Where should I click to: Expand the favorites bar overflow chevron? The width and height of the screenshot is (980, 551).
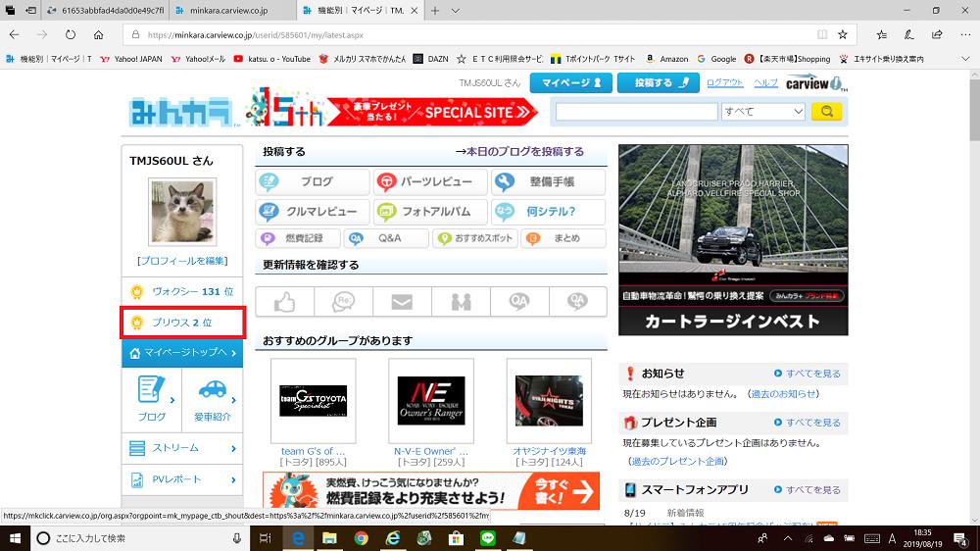point(965,59)
